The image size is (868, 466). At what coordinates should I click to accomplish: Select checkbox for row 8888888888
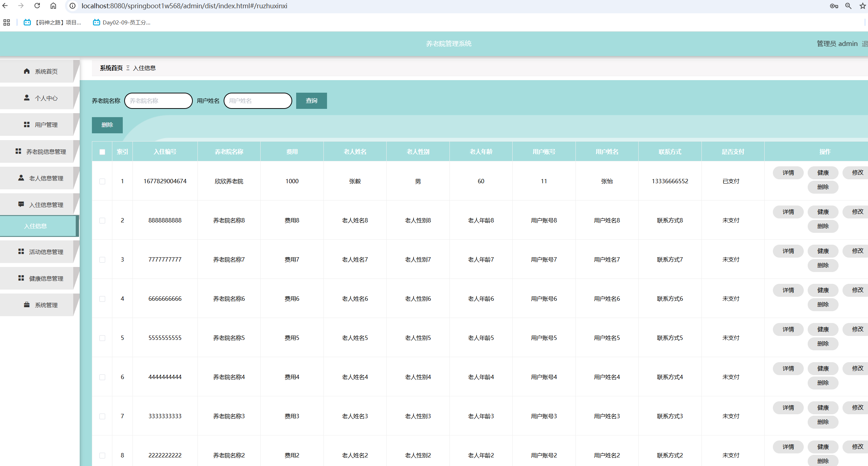(x=102, y=220)
